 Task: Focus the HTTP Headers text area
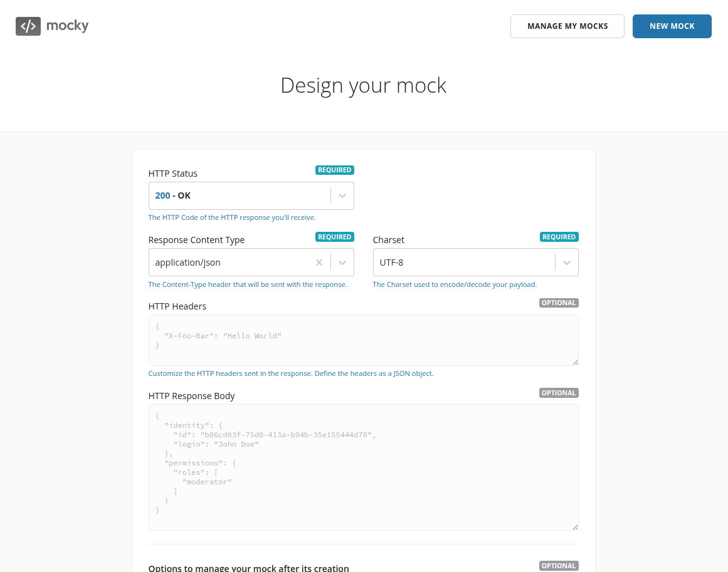coord(363,340)
